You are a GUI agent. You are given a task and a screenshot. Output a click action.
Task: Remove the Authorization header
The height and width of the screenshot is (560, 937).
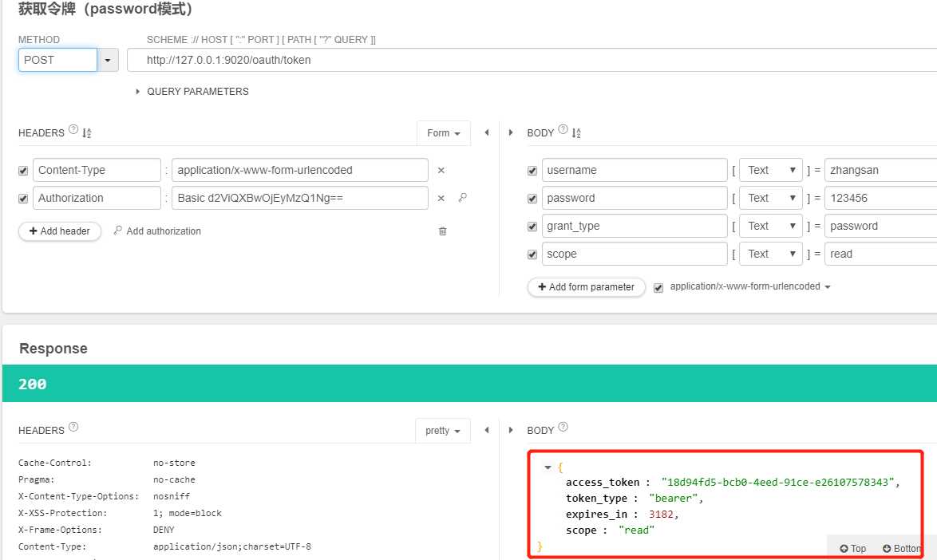[441, 198]
